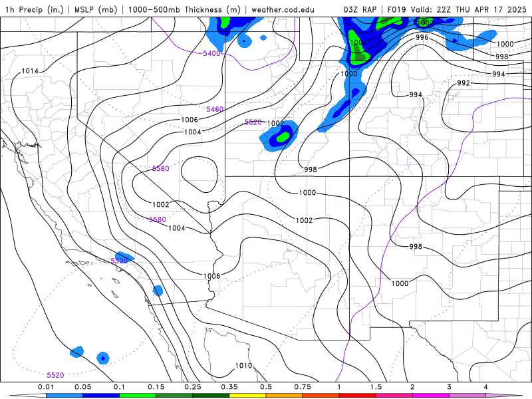Click the weather.cod.edu source text
Image resolution: width=532 pixels, height=399 pixels.
tap(283, 9)
